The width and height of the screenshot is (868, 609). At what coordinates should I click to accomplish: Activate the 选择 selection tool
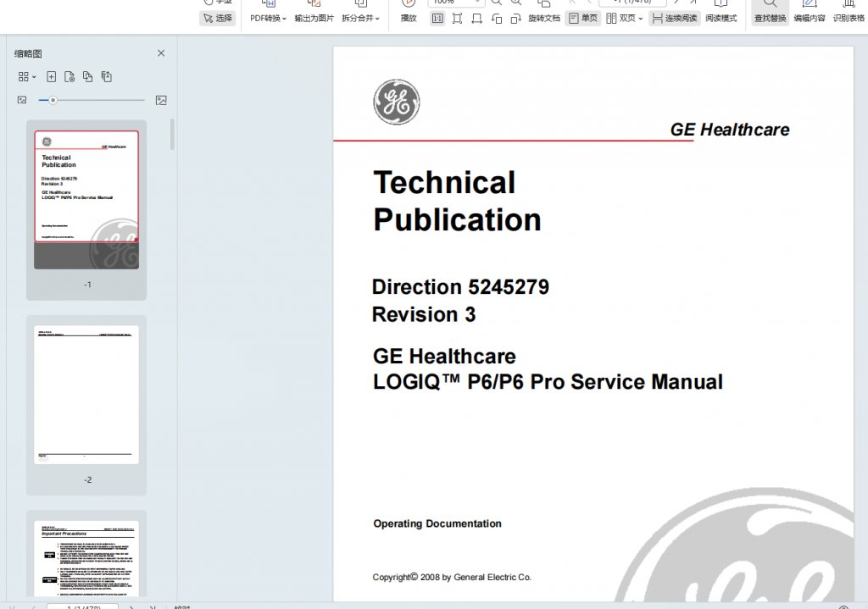218,19
